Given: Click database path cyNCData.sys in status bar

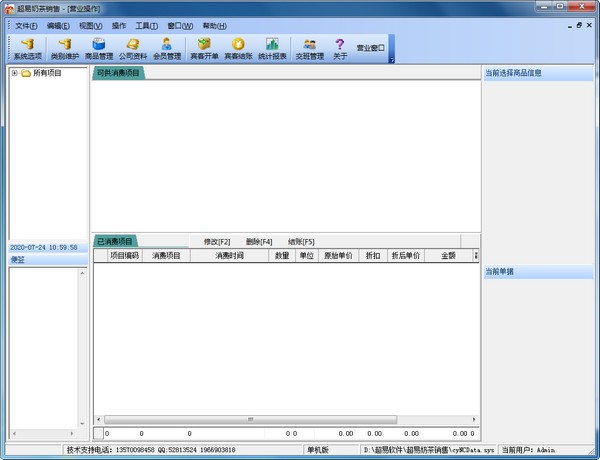Looking at the screenshot, I should (429, 450).
